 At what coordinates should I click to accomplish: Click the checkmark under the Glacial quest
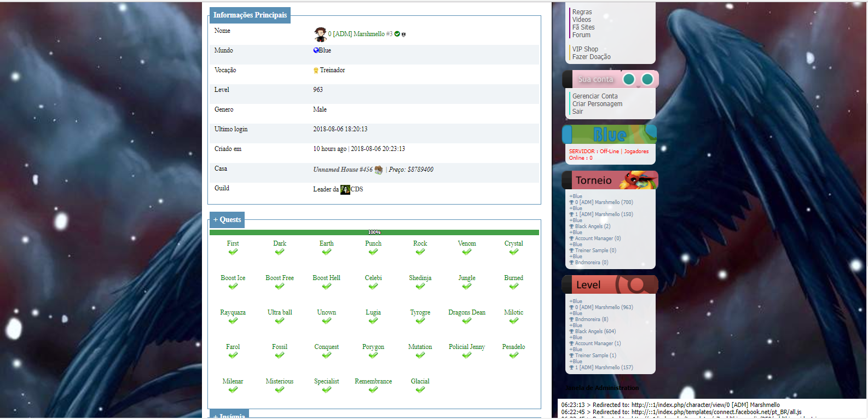(420, 390)
